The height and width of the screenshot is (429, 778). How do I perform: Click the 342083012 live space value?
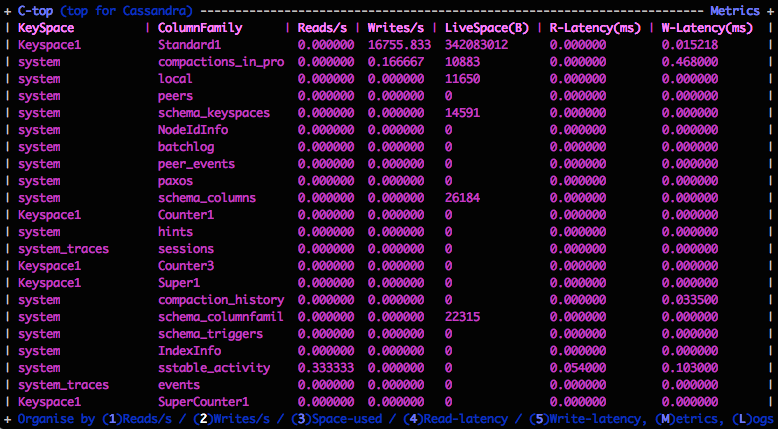[477, 45]
